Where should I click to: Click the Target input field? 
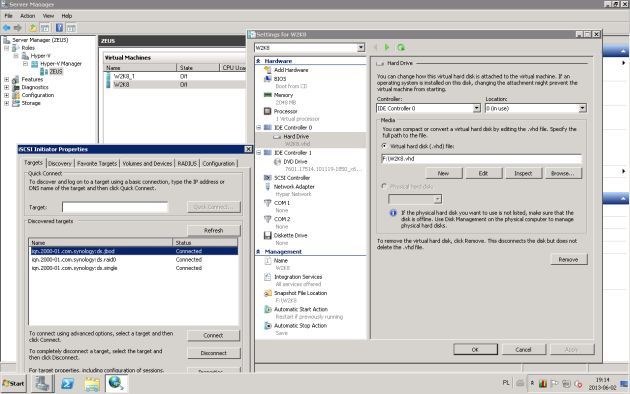coord(115,207)
